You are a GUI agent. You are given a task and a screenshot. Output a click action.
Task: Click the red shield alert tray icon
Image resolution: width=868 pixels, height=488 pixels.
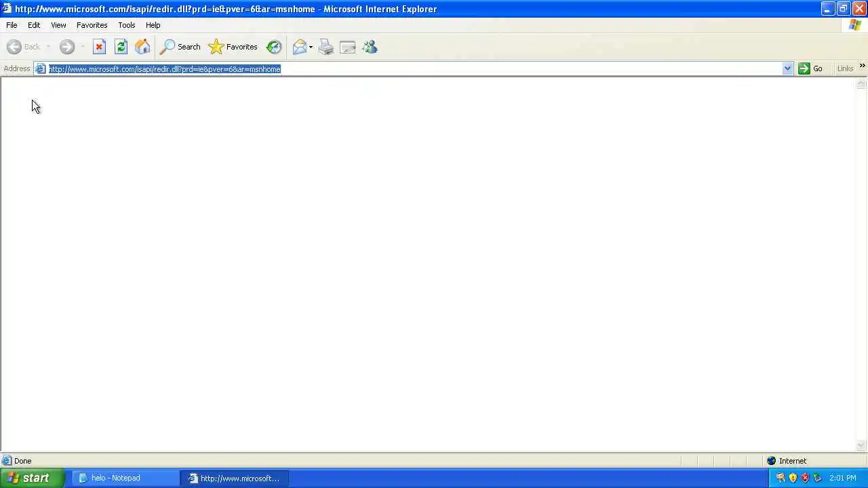click(805, 478)
